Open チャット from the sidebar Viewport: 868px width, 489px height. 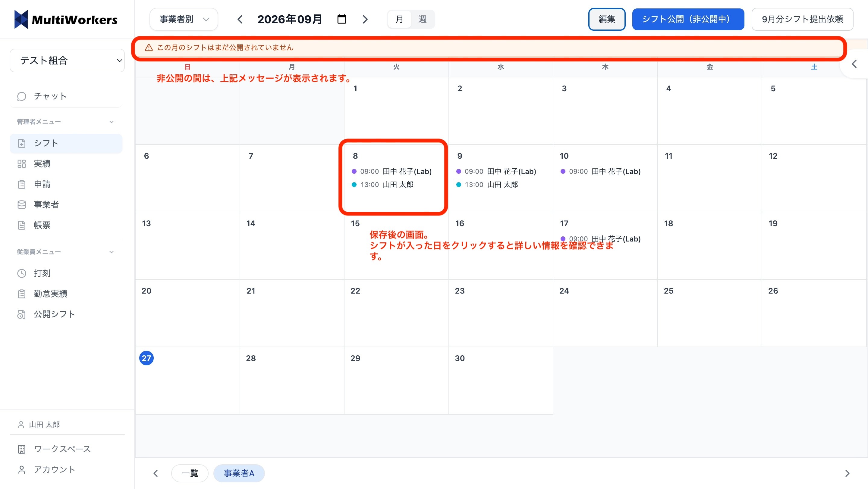coord(66,96)
